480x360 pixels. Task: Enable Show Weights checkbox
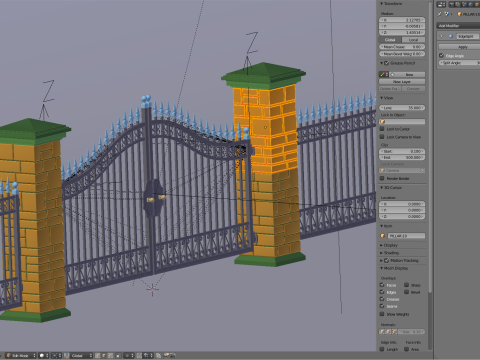tap(382, 314)
